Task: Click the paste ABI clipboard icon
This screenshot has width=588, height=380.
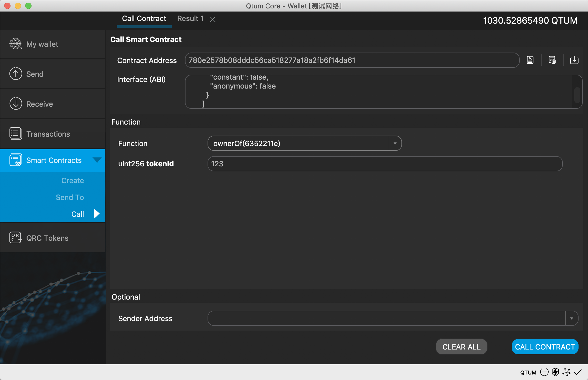Action: (552, 60)
